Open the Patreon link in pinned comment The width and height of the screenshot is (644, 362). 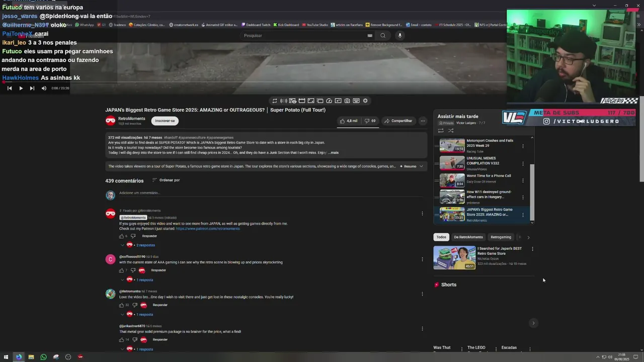click(208, 228)
